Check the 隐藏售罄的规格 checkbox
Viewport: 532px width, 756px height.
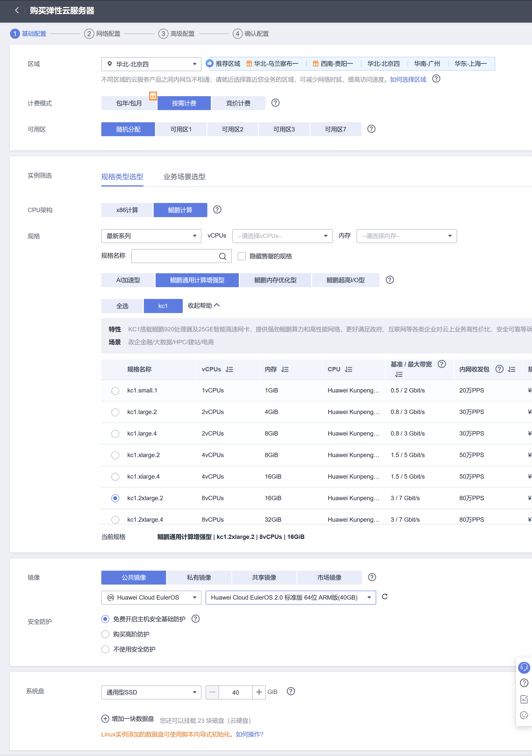pos(242,256)
